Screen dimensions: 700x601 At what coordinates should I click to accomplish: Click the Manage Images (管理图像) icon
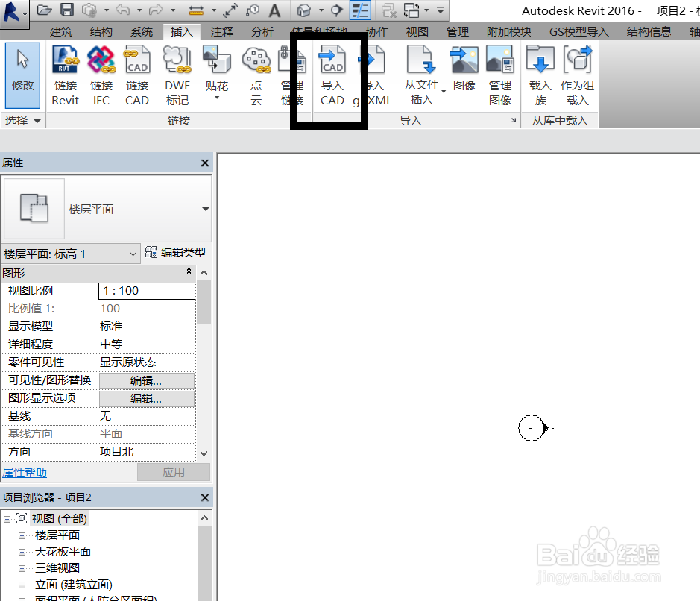pos(500,76)
